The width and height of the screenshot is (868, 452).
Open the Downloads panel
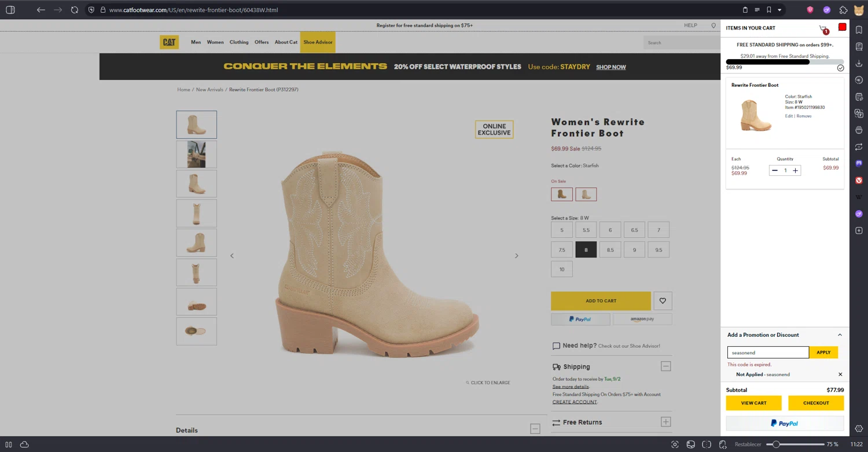(x=859, y=64)
